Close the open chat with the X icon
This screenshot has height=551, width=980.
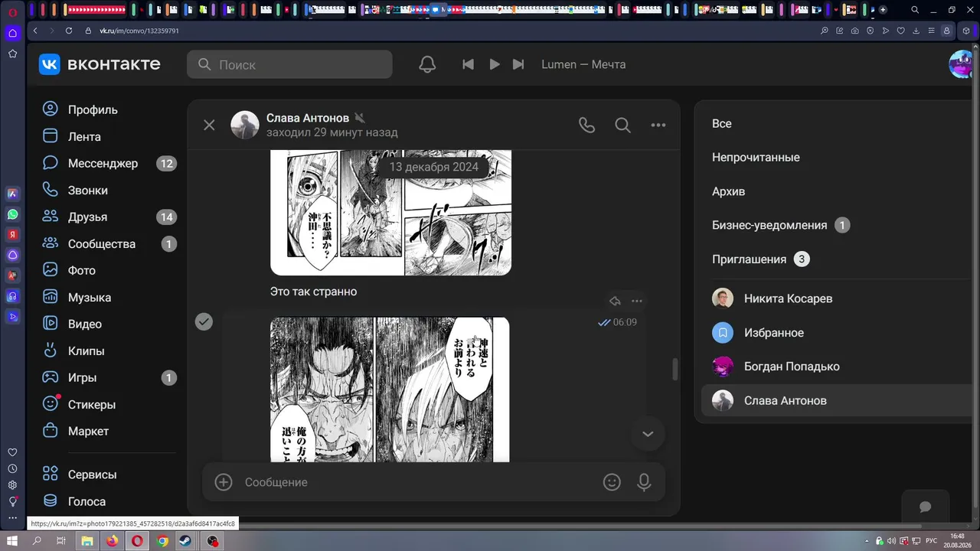click(209, 125)
